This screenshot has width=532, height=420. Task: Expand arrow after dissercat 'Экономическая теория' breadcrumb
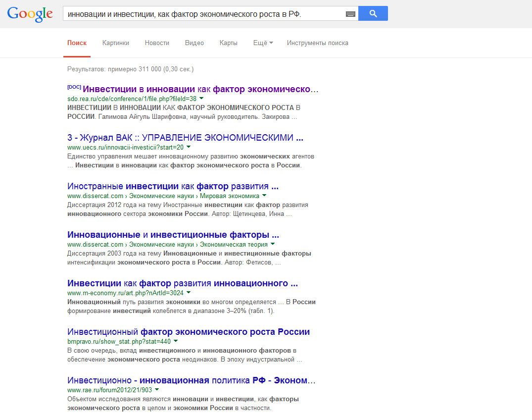point(273,244)
